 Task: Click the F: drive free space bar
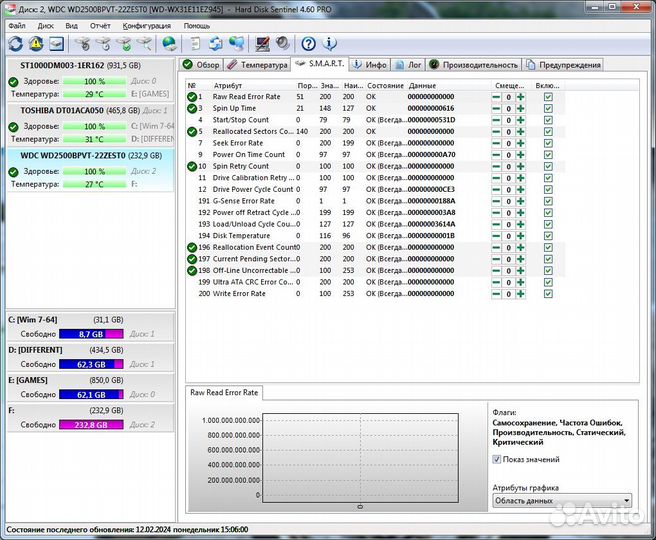coord(89,425)
